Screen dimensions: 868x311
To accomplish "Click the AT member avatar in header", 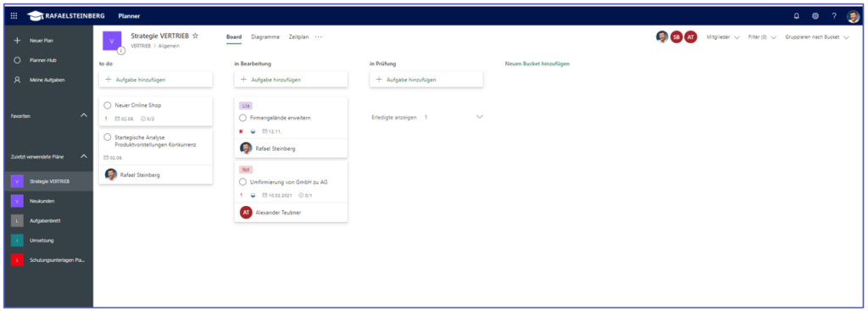I will coord(690,37).
